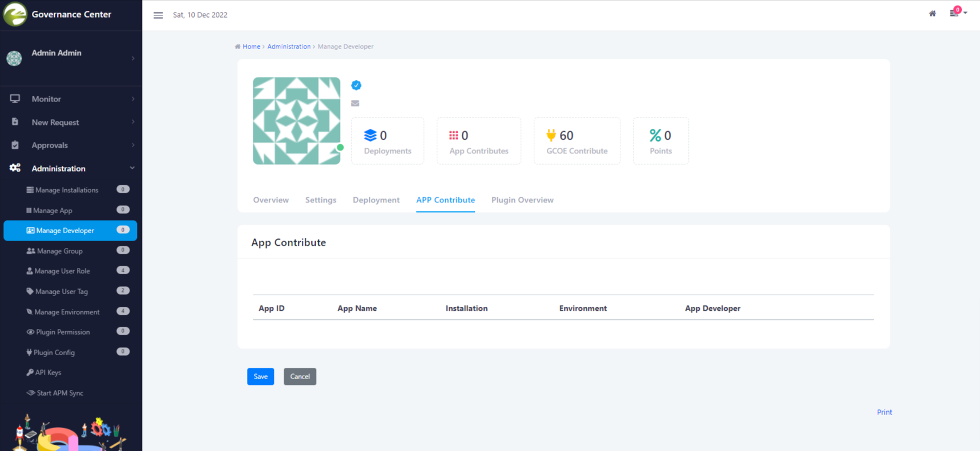The width and height of the screenshot is (980, 451).
Task: Click the Print link
Action: pyautogui.click(x=884, y=412)
